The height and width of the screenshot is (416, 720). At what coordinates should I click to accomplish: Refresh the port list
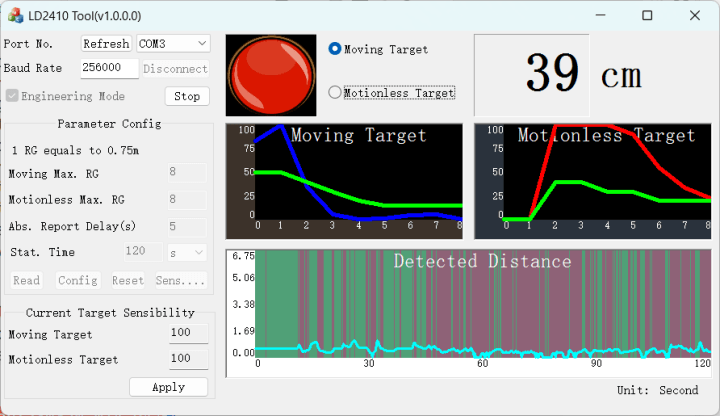click(106, 44)
